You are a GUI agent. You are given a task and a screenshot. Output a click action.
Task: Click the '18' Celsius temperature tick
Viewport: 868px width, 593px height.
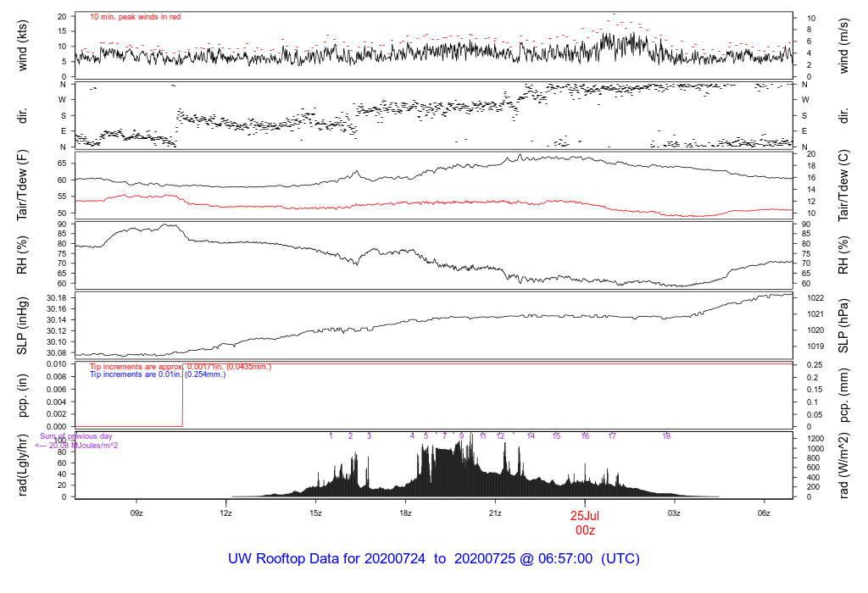[x=811, y=166]
